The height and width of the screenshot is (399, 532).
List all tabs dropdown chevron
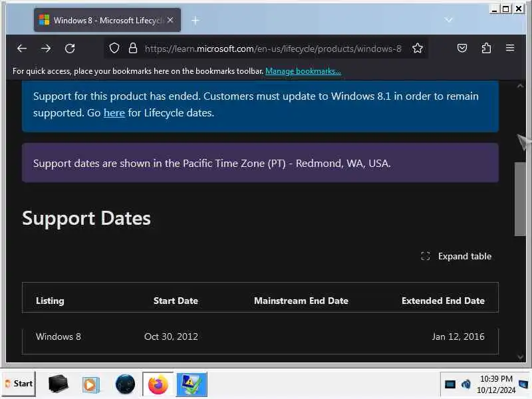pyautogui.click(x=448, y=20)
